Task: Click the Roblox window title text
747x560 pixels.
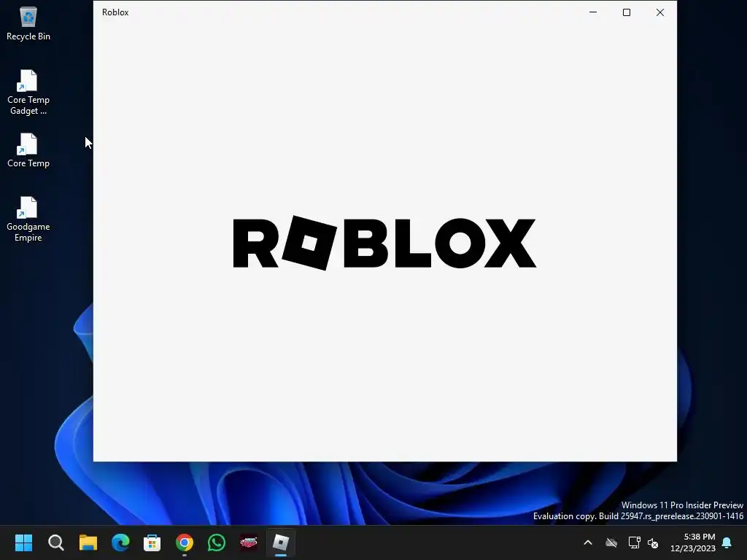Action: (x=115, y=12)
